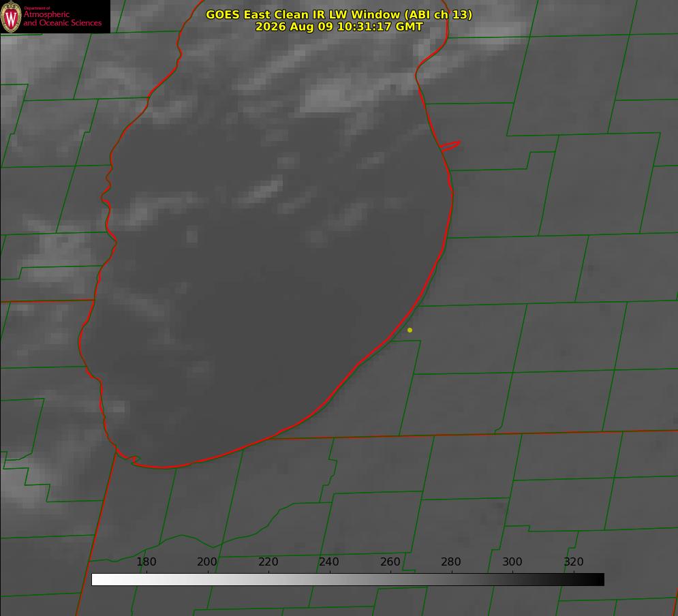The image size is (678, 616).
Task: Click the 300 colorbar tick label
Action: point(512,561)
